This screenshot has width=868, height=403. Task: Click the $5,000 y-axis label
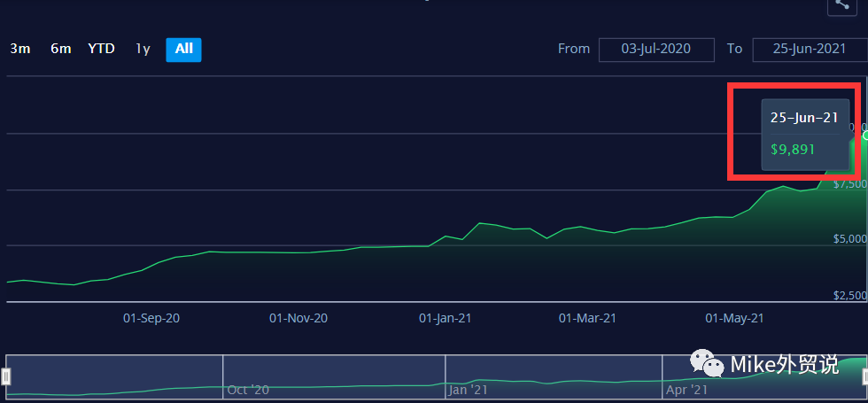coord(849,239)
